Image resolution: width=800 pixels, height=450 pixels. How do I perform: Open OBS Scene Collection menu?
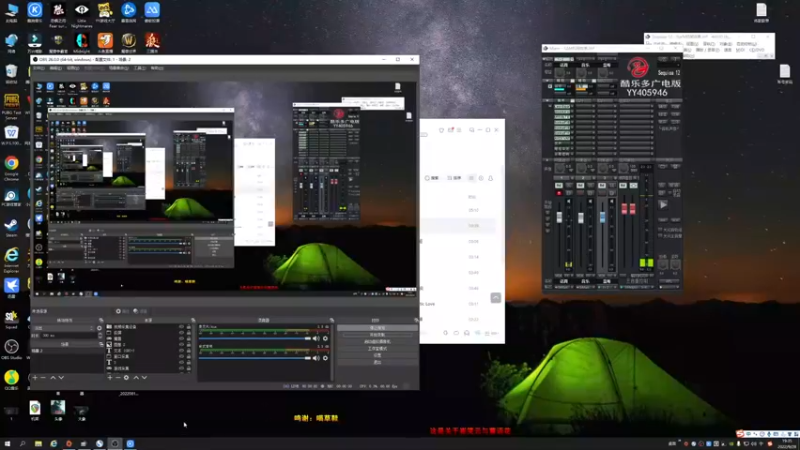click(118, 68)
